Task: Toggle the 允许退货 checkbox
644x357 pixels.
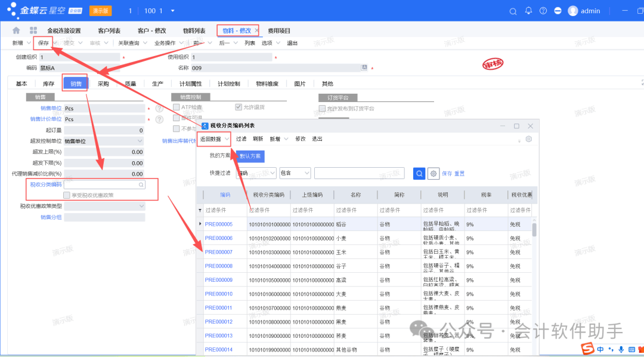Action: 239,107
